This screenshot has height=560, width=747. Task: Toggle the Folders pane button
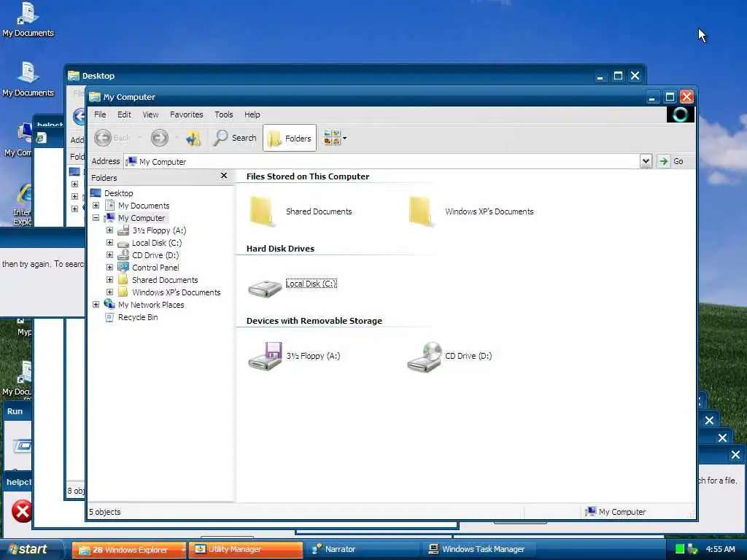coord(290,138)
